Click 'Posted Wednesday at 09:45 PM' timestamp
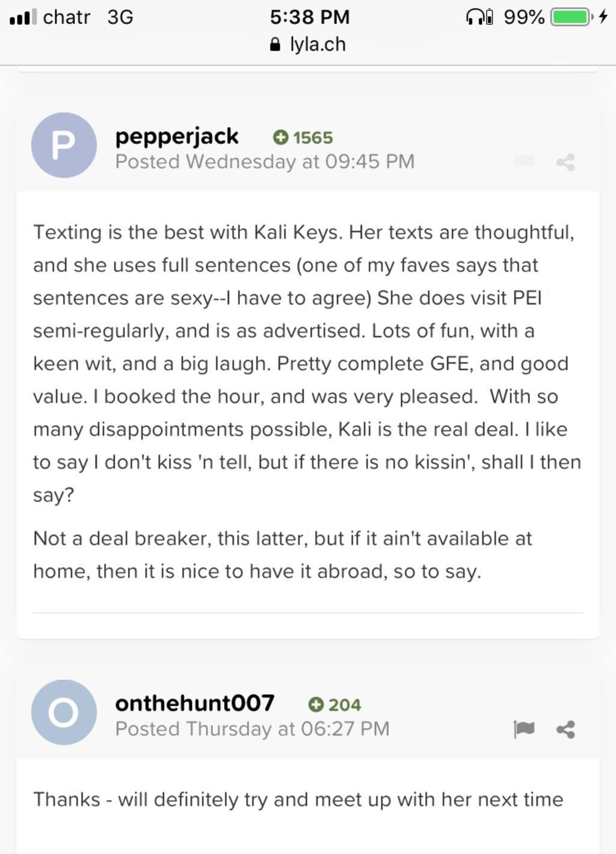Screen dimensions: 616x854 click(265, 162)
